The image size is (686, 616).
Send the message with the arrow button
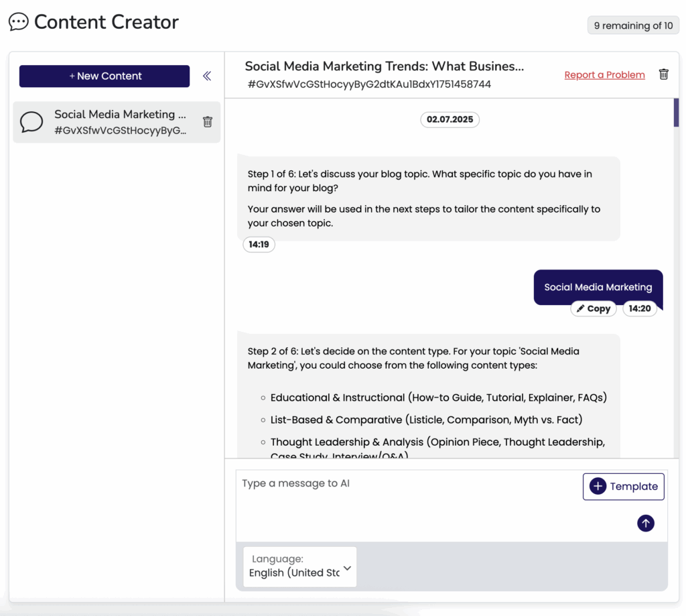[645, 523]
